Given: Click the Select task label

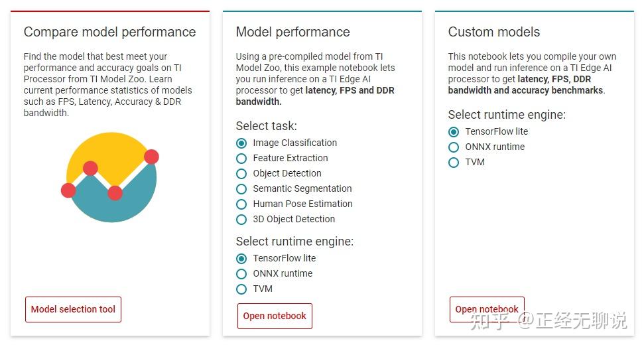Looking at the screenshot, I should [x=266, y=126].
